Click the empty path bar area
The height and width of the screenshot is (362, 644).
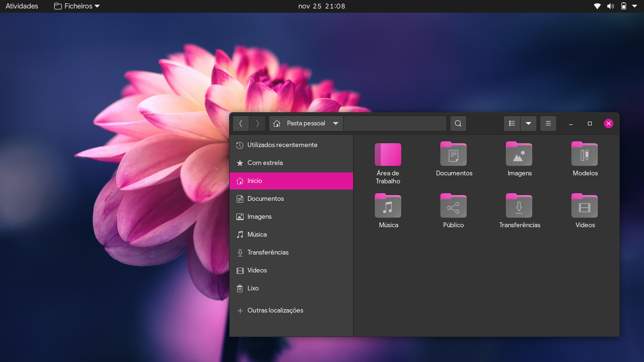point(395,123)
